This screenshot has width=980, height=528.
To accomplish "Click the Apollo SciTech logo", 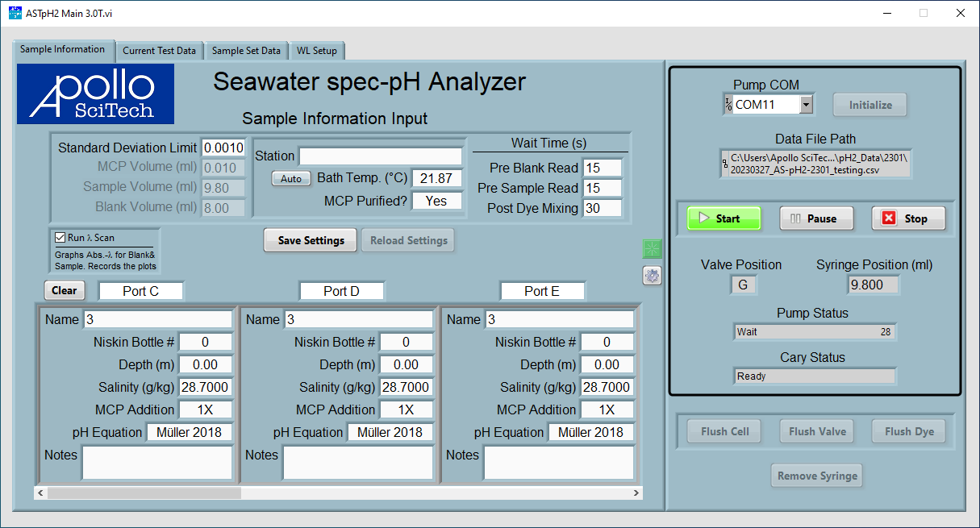I will pyautogui.click(x=95, y=94).
